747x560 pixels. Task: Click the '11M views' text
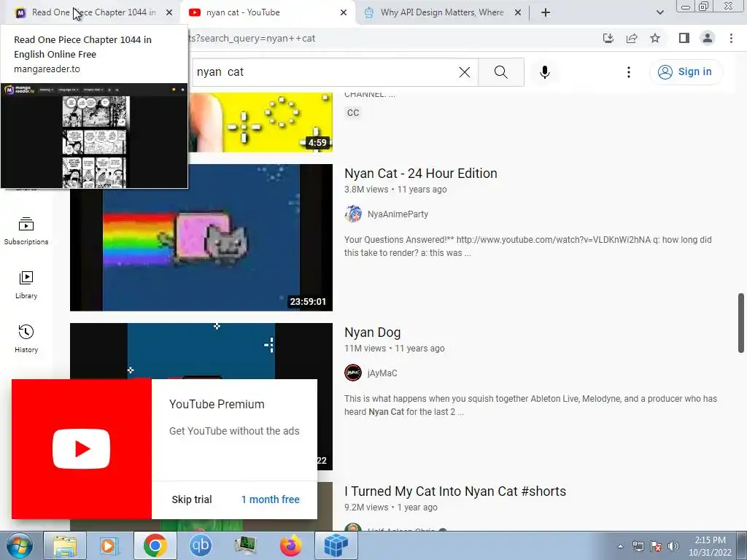coord(365,349)
